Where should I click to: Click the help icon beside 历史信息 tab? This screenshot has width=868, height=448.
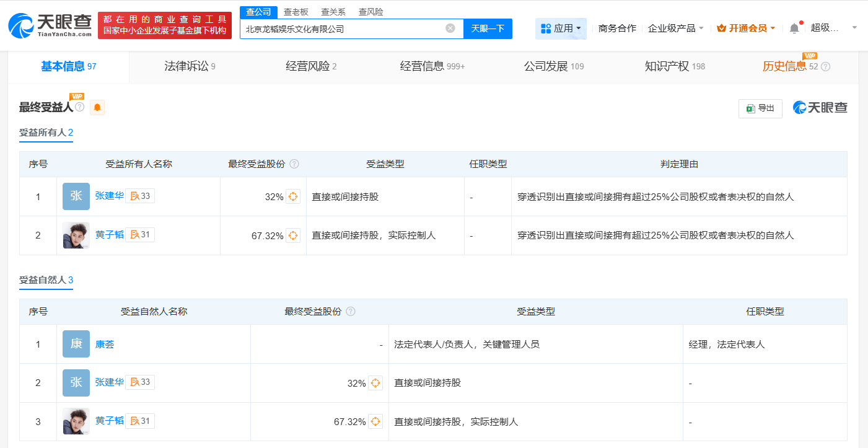point(825,66)
